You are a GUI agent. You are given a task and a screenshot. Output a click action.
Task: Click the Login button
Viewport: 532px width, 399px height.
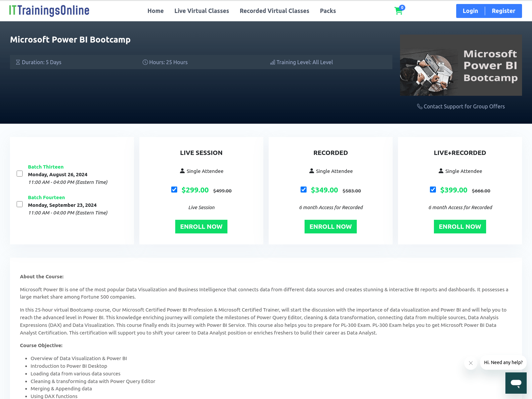(470, 11)
